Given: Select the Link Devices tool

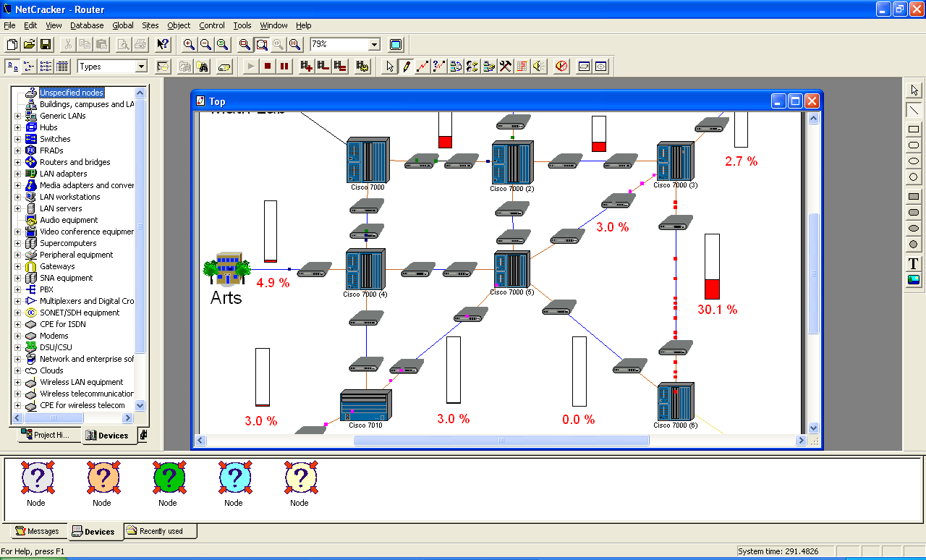Looking at the screenshot, I should pyautogui.click(x=423, y=67).
